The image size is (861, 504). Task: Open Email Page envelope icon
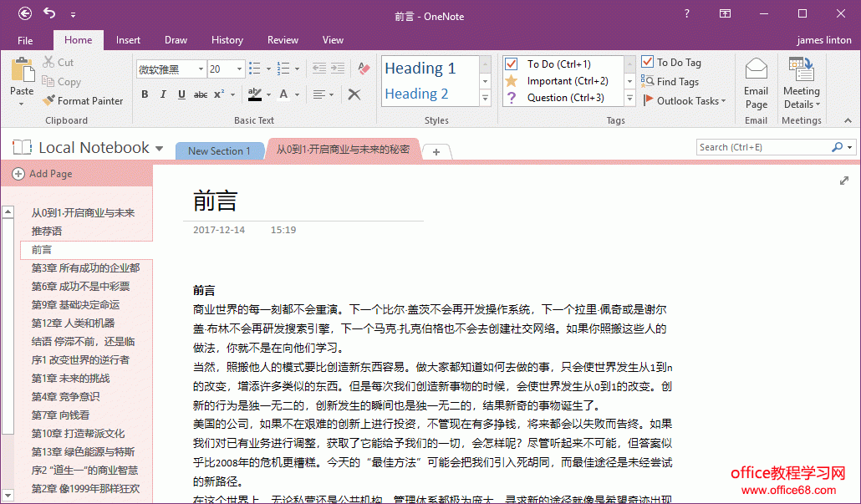[756, 69]
